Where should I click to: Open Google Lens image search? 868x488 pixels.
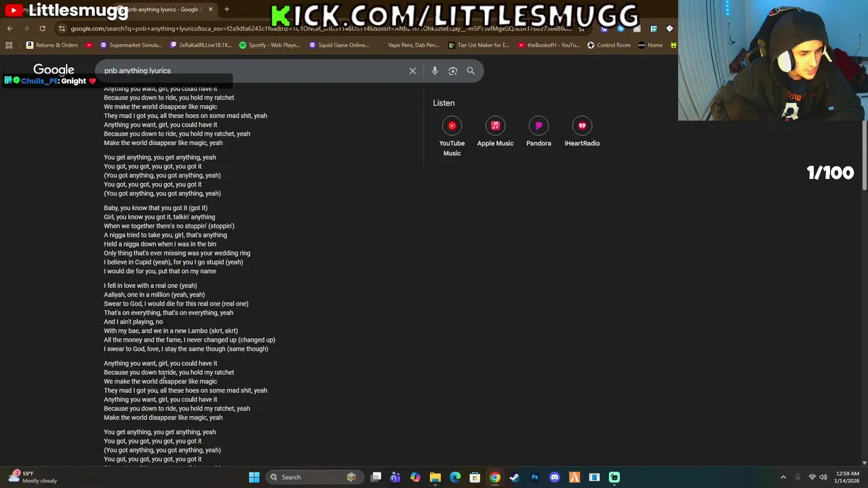pyautogui.click(x=453, y=70)
